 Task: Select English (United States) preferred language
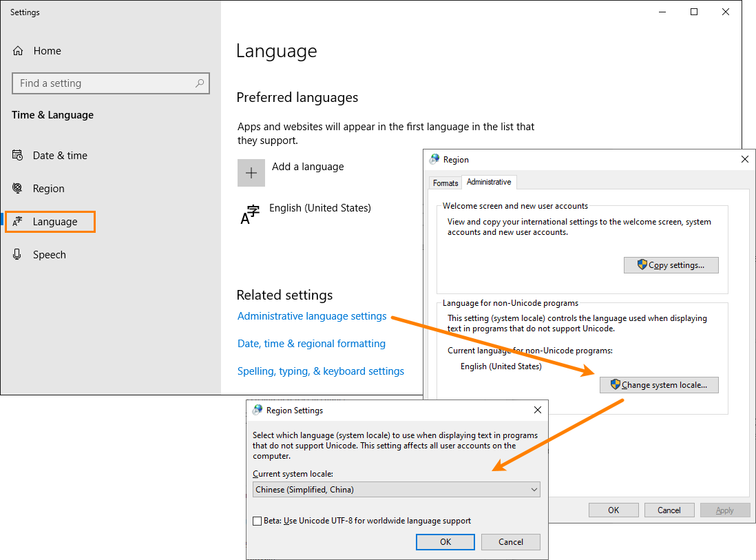320,208
